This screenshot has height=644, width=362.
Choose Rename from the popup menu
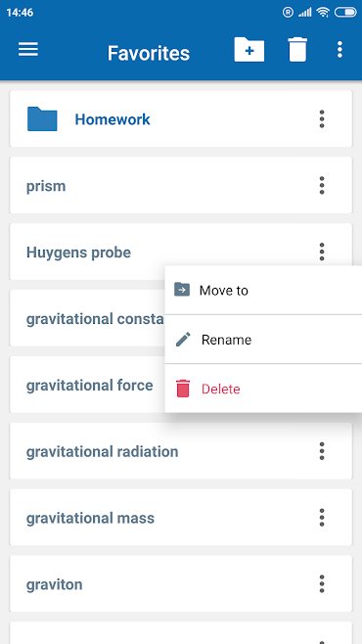click(263, 340)
